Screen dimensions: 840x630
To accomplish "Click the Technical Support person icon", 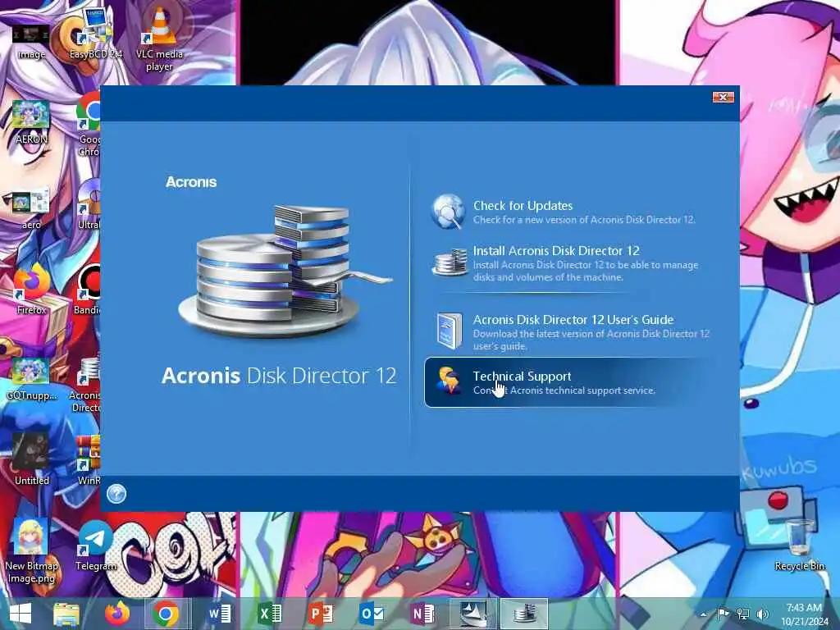I will (x=449, y=381).
